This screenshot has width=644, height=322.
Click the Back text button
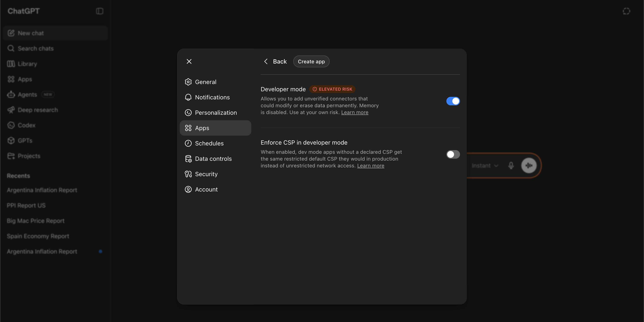tap(280, 61)
